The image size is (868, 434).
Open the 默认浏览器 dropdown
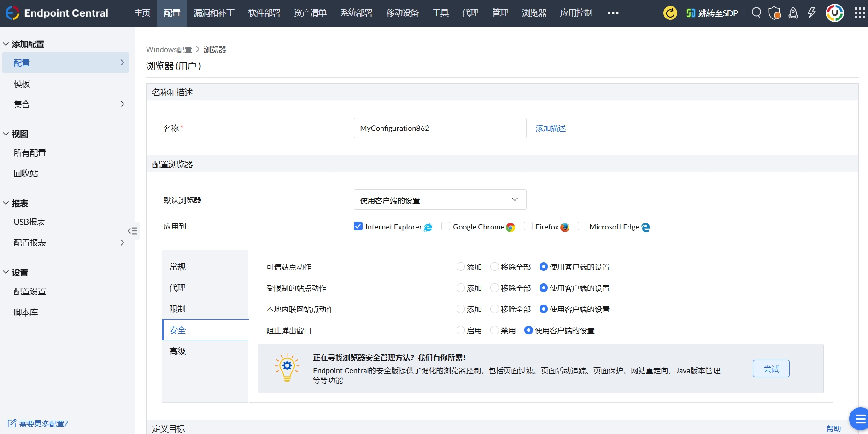point(440,200)
